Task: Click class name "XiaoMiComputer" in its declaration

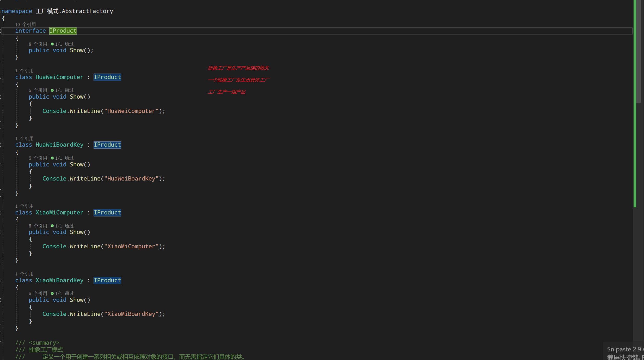Action: click(x=59, y=213)
